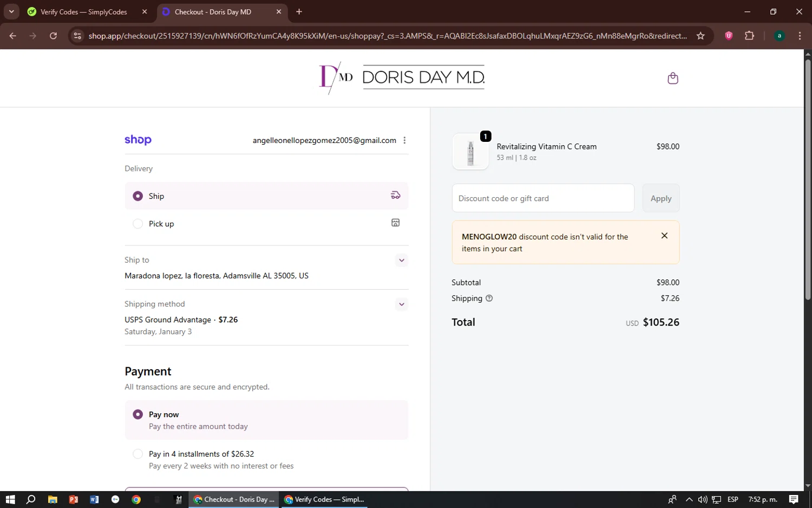The height and width of the screenshot is (508, 812).
Task: Open Windows taskbar search
Action: [31, 499]
